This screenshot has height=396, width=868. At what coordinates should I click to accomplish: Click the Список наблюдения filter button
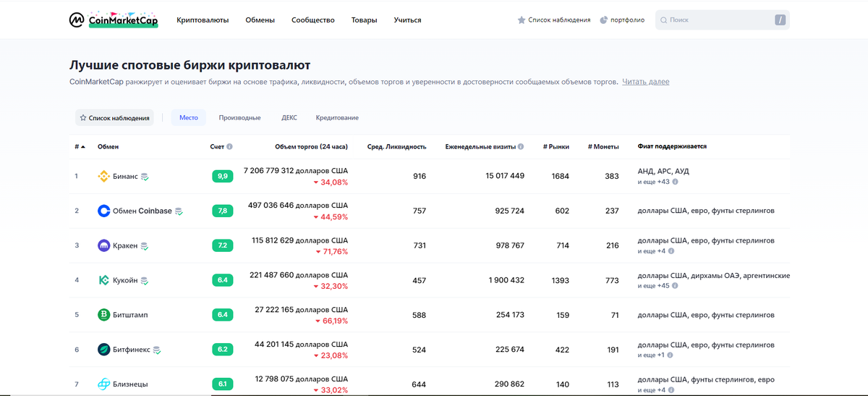(x=114, y=117)
